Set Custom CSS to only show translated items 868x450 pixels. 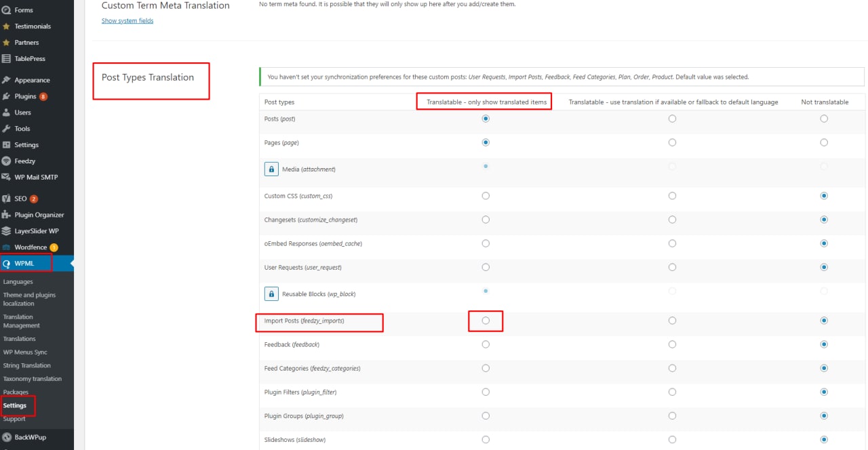tap(486, 196)
